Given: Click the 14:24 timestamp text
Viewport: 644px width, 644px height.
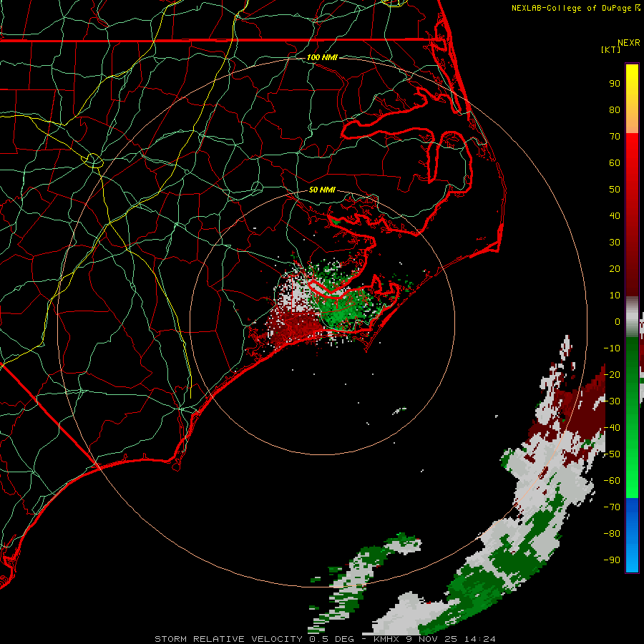Looking at the screenshot, I should coord(480,639).
